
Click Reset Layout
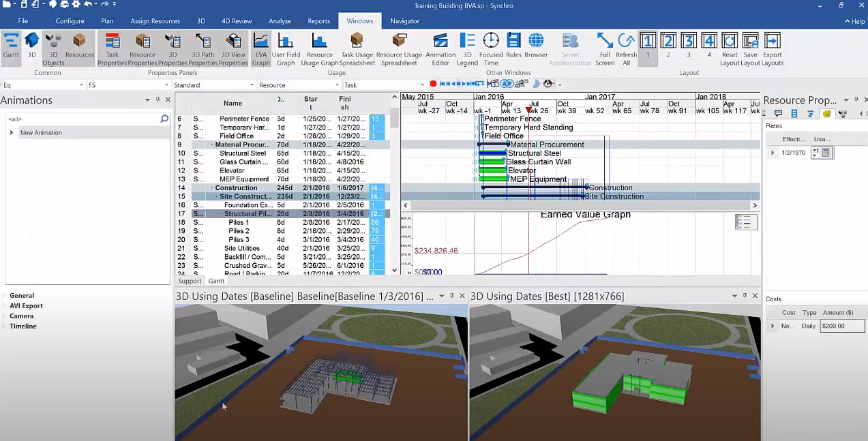click(730, 49)
